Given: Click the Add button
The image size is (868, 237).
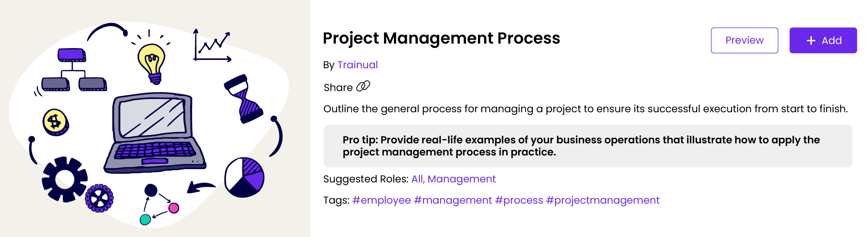Looking at the screenshot, I should [x=823, y=40].
